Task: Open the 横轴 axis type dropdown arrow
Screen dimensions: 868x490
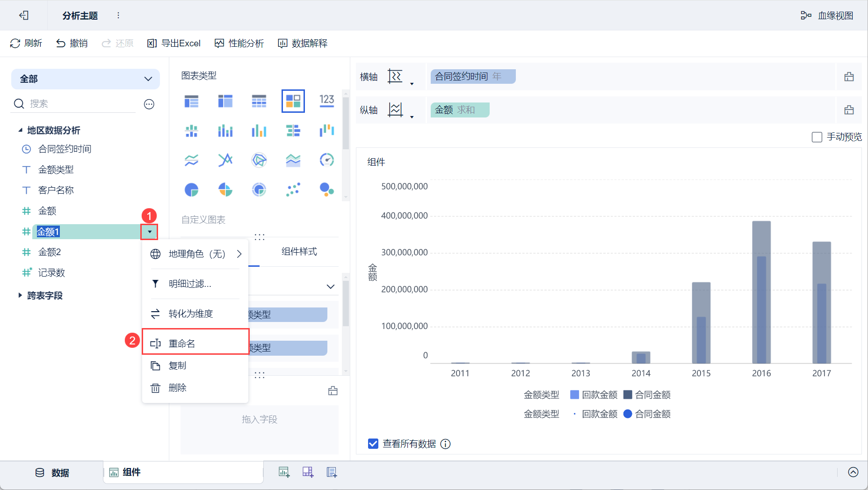Action: [x=412, y=84]
